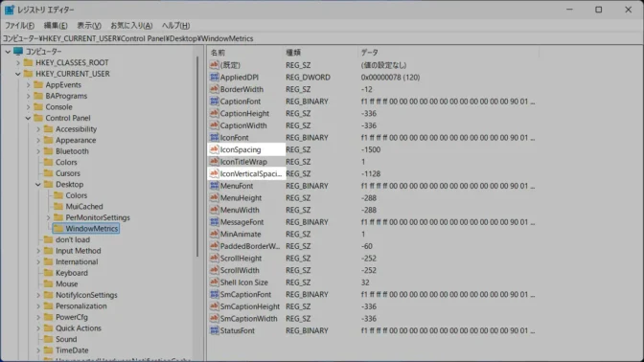
Task: Click the HKEY_CLASSES_ROOT folder icon
Action: pyautogui.click(x=28, y=62)
